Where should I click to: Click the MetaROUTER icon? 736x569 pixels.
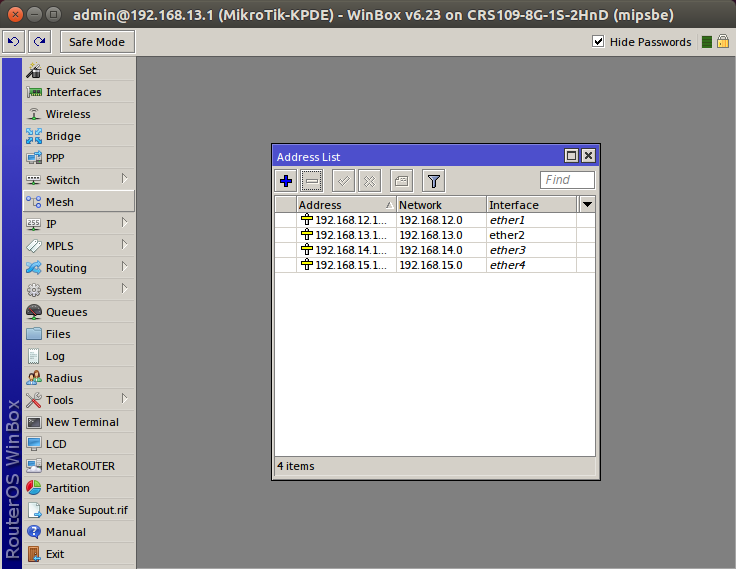pyautogui.click(x=34, y=466)
